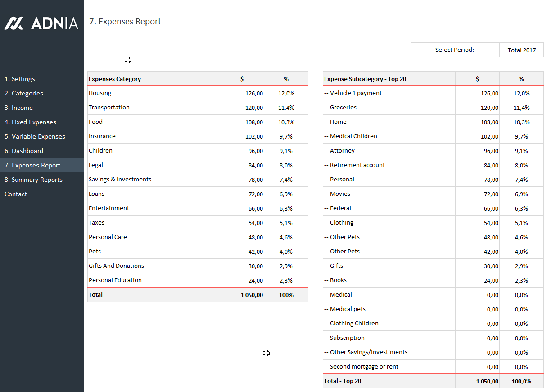The height and width of the screenshot is (392, 547).
Task: Open the Total 2017 period dropdown
Action: [x=521, y=50]
